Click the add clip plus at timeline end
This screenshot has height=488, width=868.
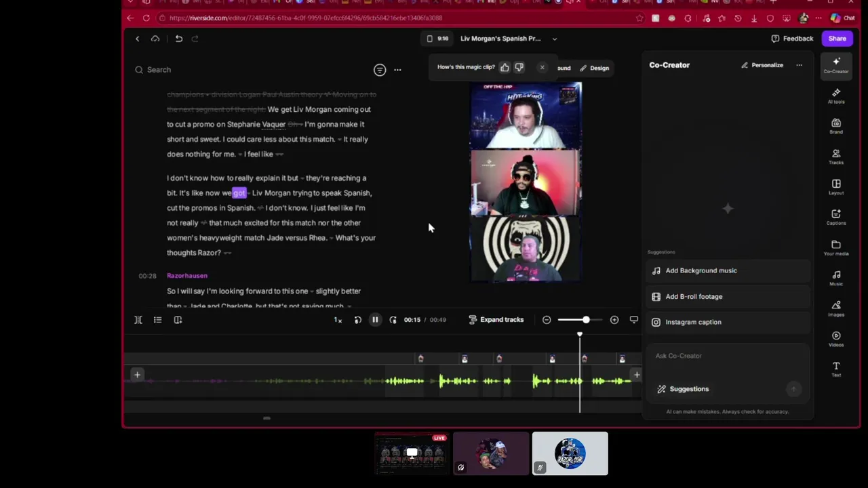637,375
